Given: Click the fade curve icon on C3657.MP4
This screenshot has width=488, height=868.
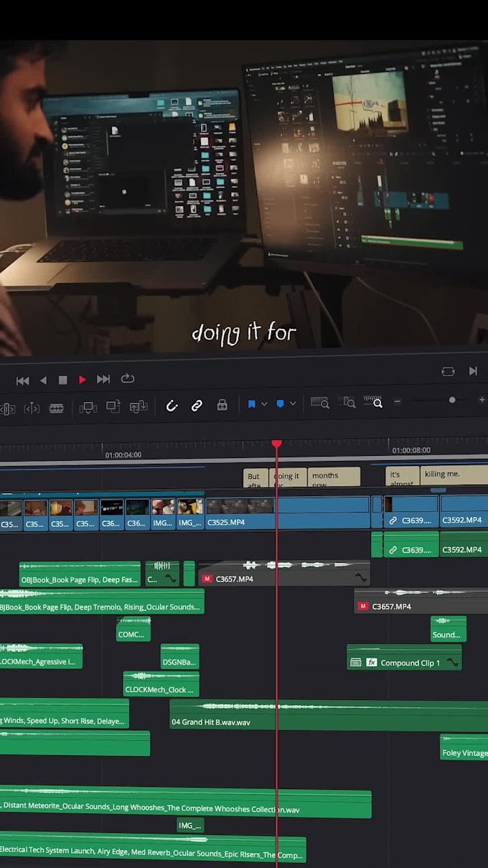Looking at the screenshot, I should click(x=361, y=577).
